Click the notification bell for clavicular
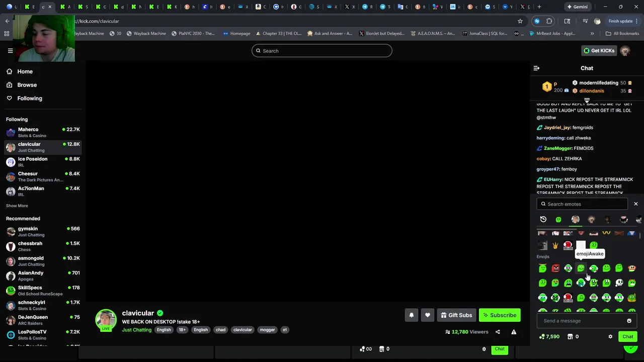This screenshot has width=644, height=362. (411, 315)
